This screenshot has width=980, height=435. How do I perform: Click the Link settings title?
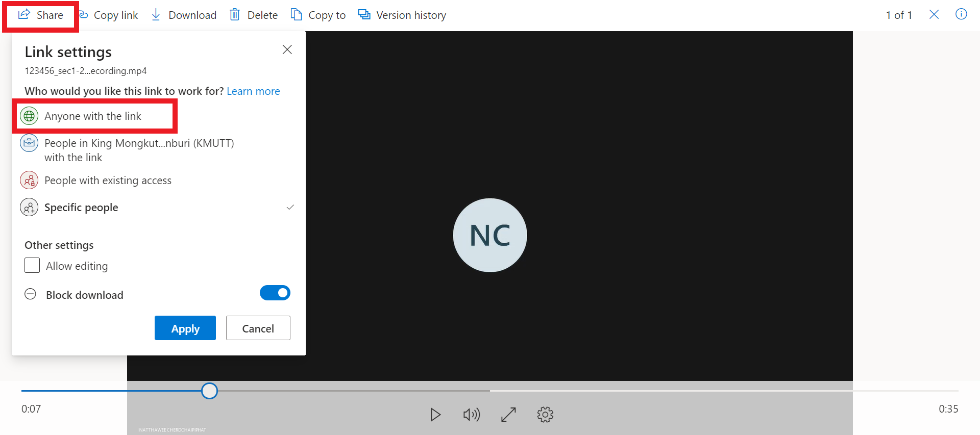point(68,52)
